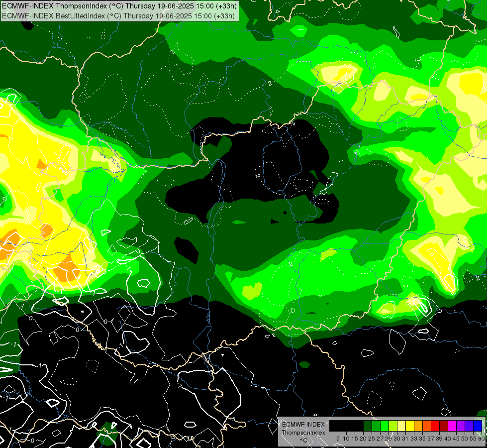
Task: Click the dark green 20–25 legend swatch
Action: 368,426
